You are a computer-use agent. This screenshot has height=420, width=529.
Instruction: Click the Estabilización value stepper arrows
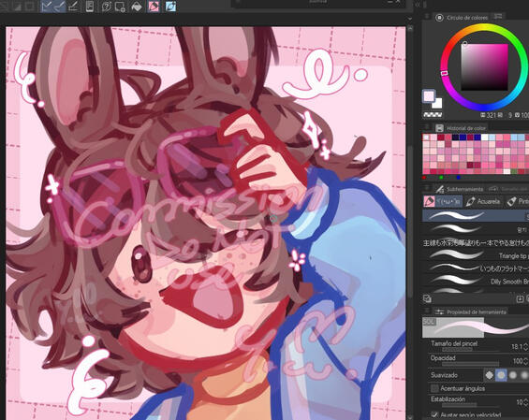click(x=525, y=402)
